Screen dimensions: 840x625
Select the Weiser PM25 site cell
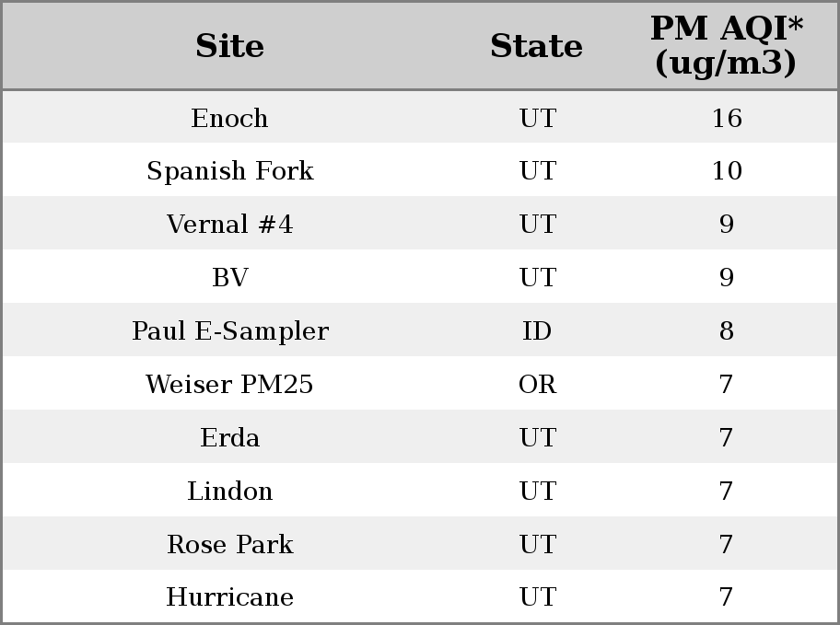pyautogui.click(x=230, y=384)
